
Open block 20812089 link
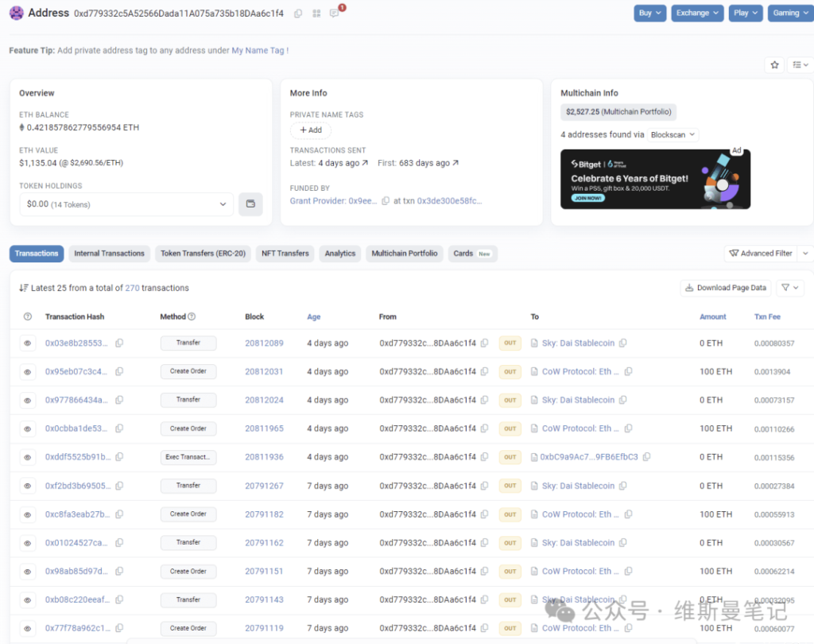[x=264, y=343]
